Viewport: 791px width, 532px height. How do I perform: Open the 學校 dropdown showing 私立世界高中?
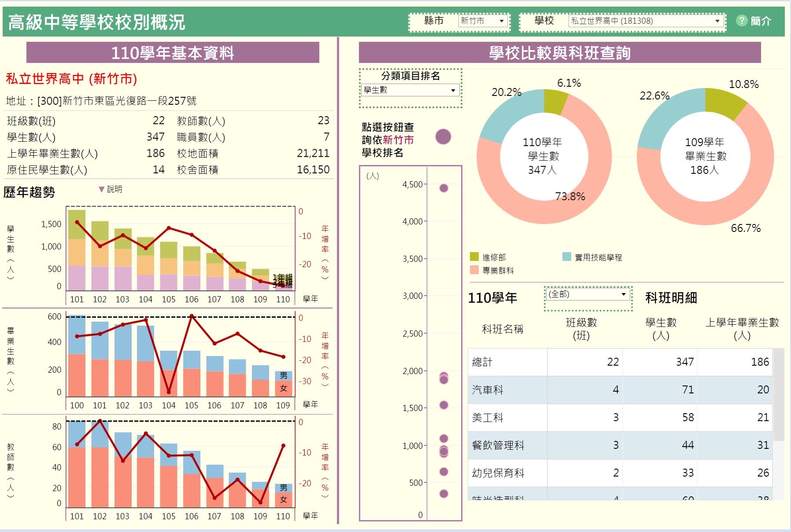(x=646, y=21)
